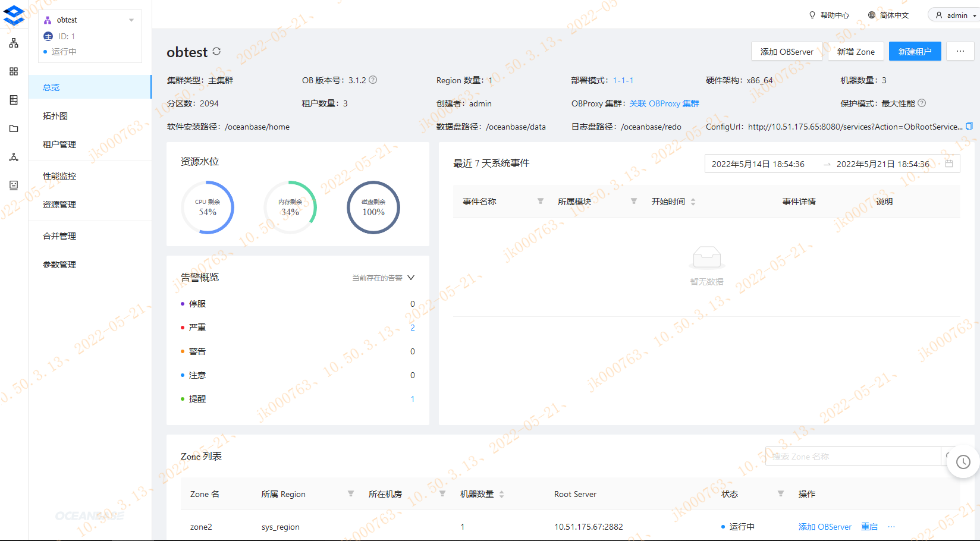
Task: Select the Overview menu item
Action: pos(90,87)
